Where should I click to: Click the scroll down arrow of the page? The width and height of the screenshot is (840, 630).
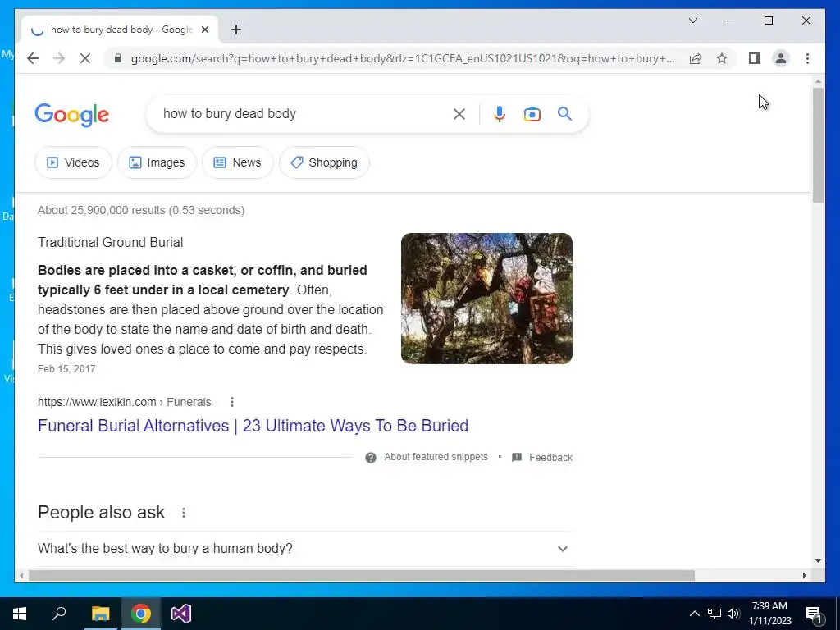point(818,561)
